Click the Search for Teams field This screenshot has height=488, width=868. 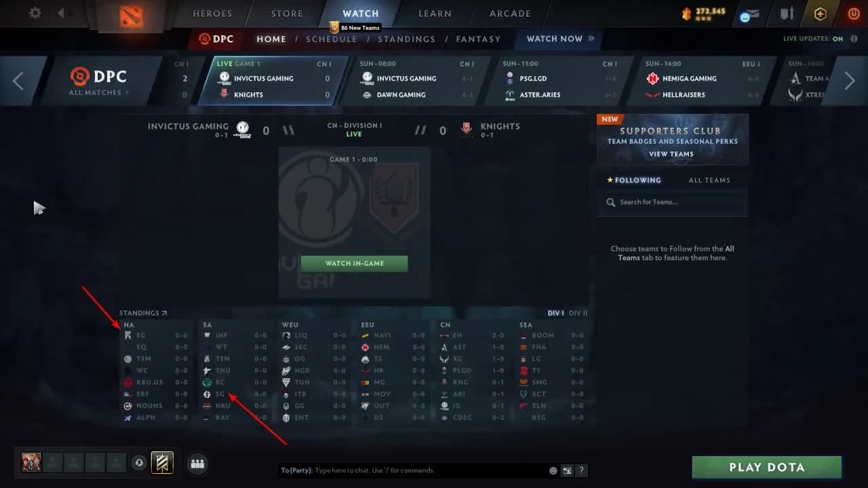[x=673, y=202]
